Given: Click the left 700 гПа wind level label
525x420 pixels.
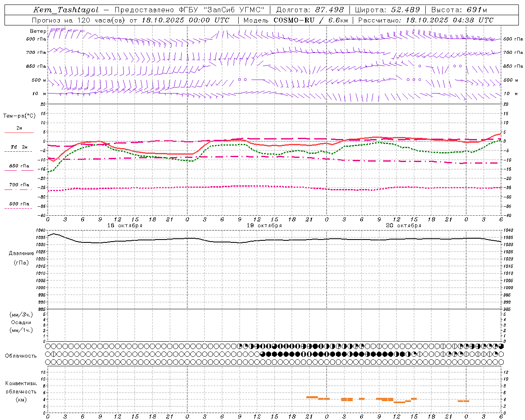Looking at the screenshot, I should tap(36, 52).
